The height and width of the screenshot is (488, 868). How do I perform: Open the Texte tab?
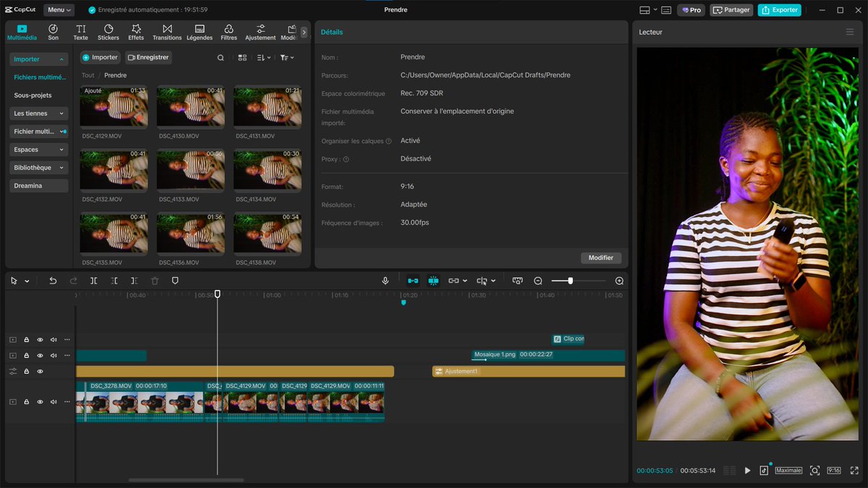pyautogui.click(x=80, y=32)
